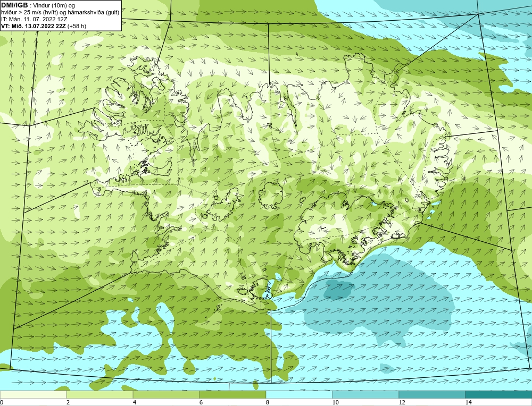Screen dimensions: 532x406
Task: Click the '6' scale label
Action: point(201,402)
